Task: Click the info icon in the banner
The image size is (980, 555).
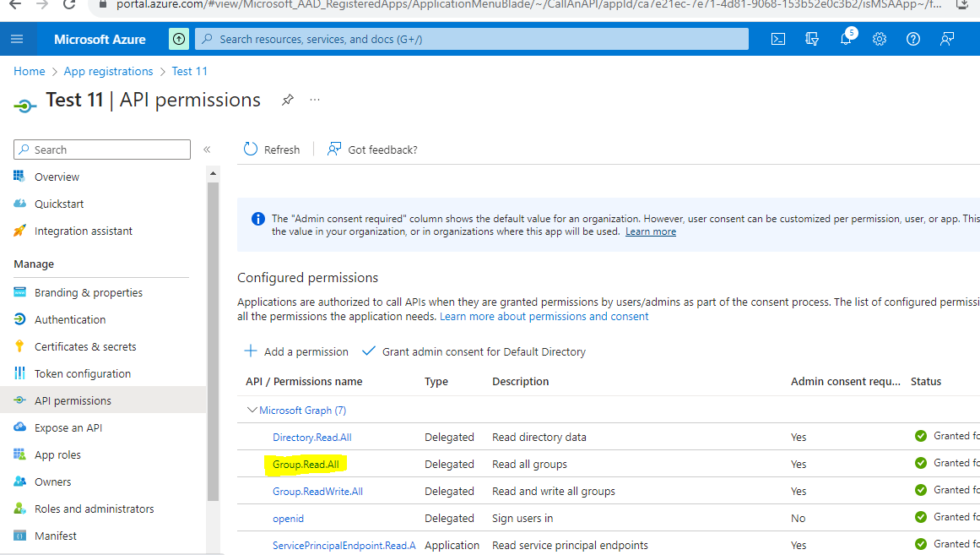Action: [257, 219]
